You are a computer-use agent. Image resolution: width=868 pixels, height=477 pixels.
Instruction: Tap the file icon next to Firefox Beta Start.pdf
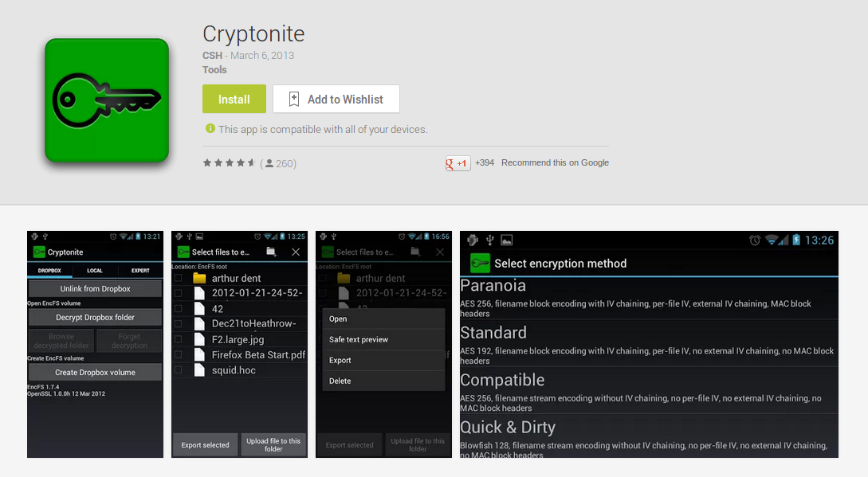click(x=199, y=354)
